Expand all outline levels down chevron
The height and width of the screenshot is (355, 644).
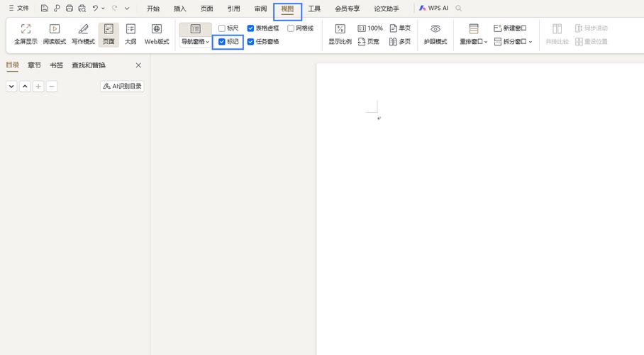11,87
